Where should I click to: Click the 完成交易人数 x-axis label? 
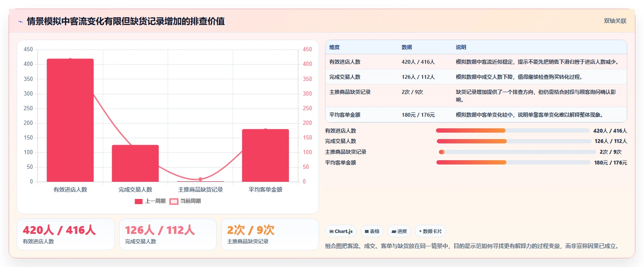click(x=135, y=189)
